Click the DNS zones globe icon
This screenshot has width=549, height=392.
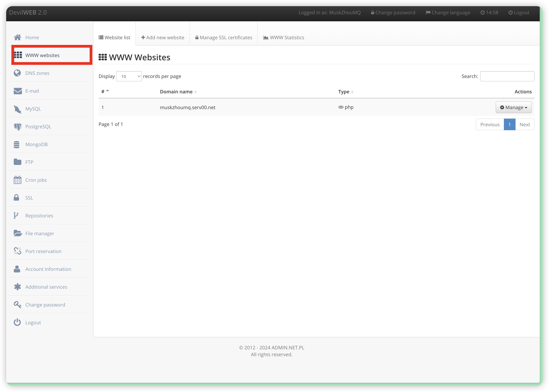[x=17, y=73]
